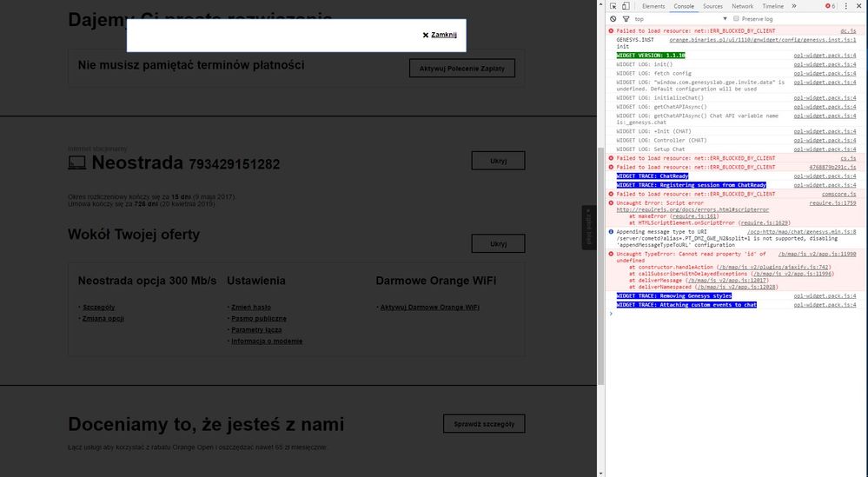The height and width of the screenshot is (477, 868).
Task: Toggle the device toolbar icon
Action: [626, 6]
